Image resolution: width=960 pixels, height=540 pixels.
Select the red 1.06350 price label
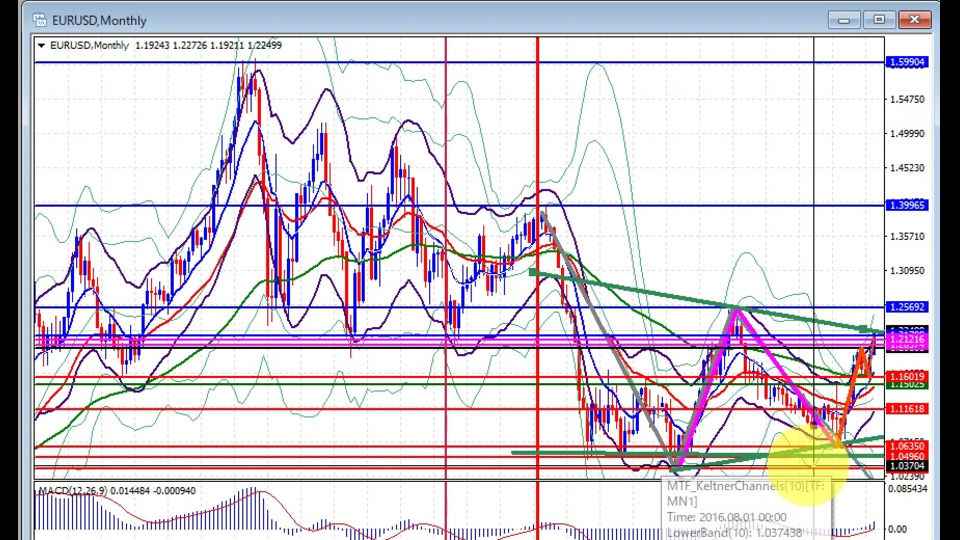tap(907, 446)
